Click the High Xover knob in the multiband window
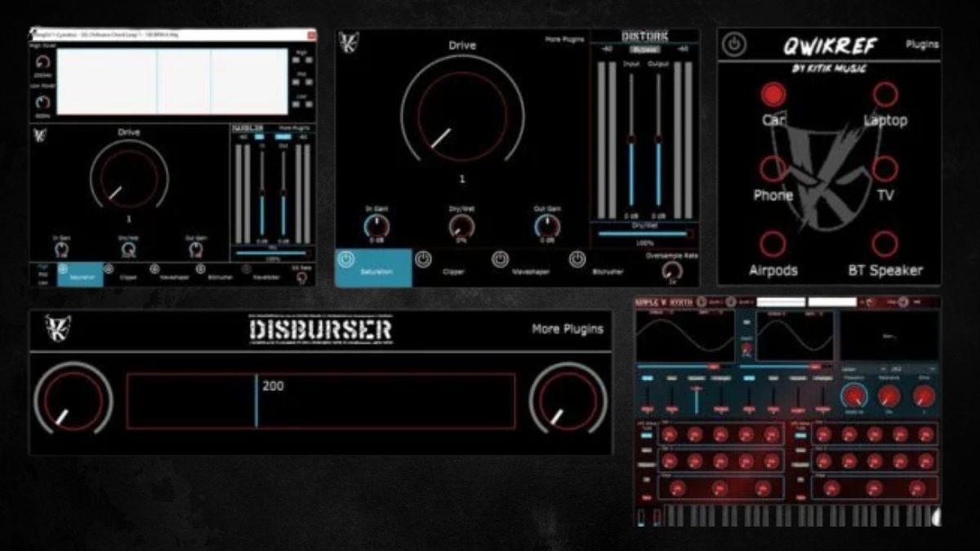This screenshot has height=551, width=980. pos(42,62)
